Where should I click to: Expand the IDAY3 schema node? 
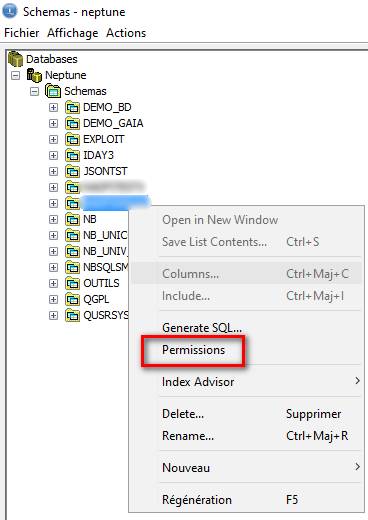53,155
